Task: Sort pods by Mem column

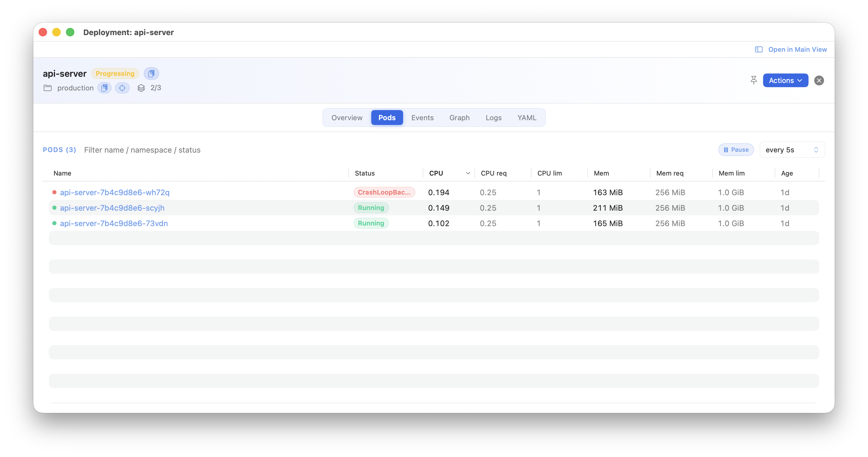Action: [x=601, y=173]
